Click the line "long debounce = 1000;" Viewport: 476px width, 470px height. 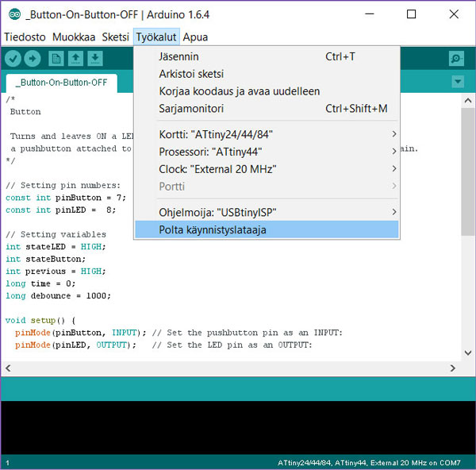tap(58, 295)
